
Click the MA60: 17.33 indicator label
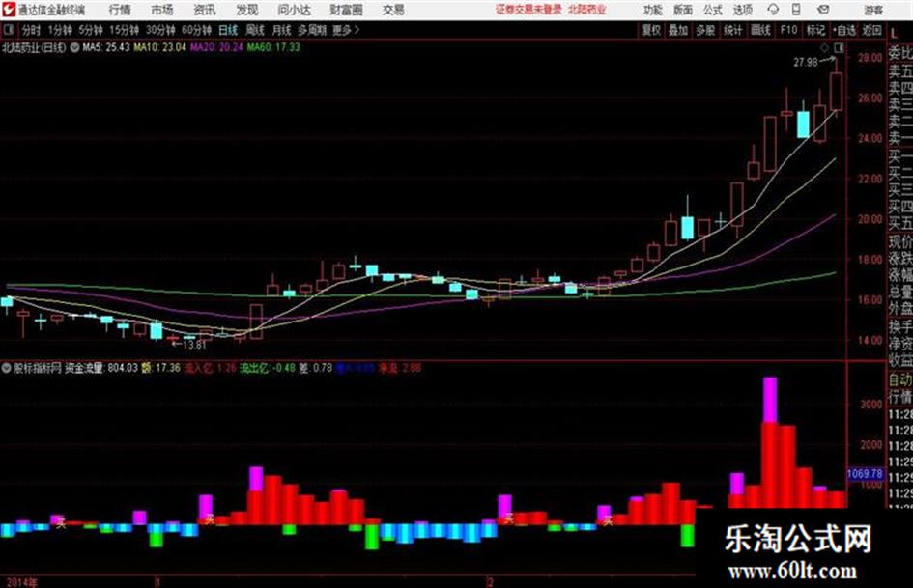(x=273, y=47)
